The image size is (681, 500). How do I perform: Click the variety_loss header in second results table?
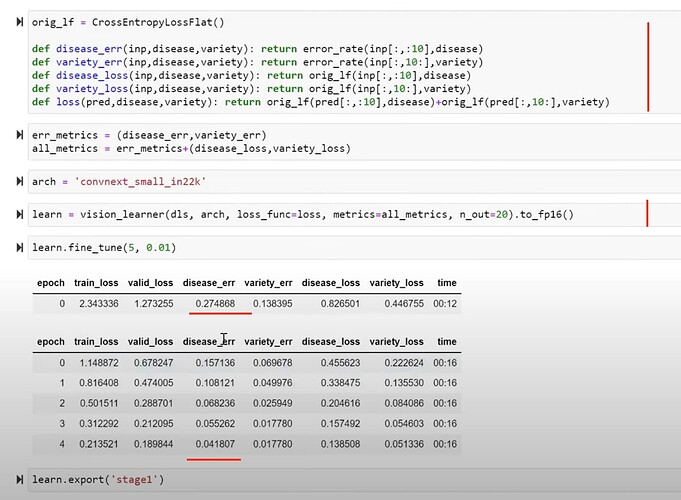pos(397,341)
